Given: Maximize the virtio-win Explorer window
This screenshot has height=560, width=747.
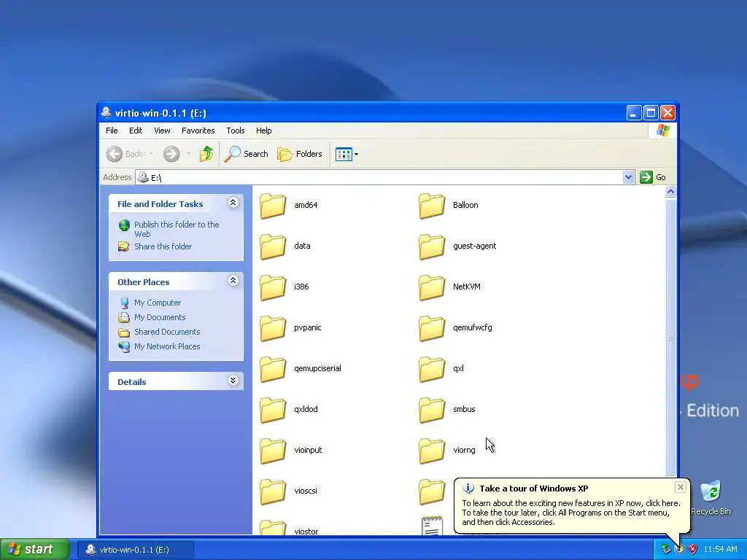Looking at the screenshot, I should pos(651,113).
